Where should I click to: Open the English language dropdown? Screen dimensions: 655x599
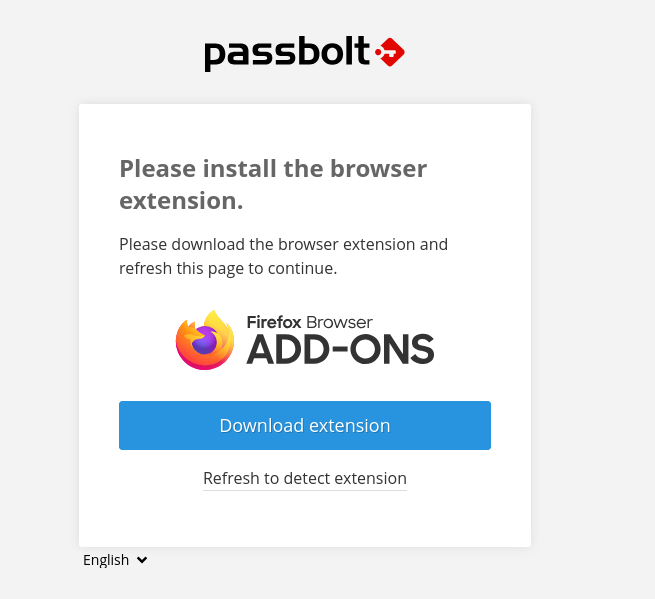115,560
